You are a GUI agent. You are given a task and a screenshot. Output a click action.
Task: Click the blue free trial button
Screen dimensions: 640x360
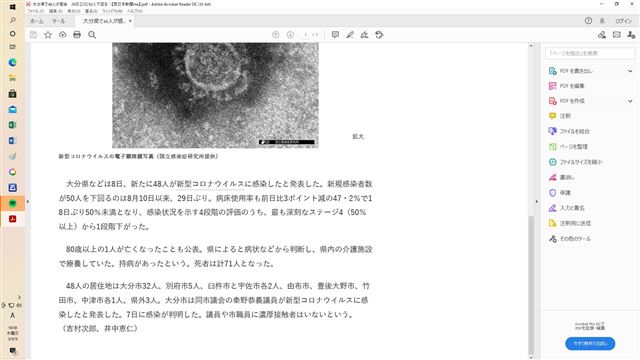590,344
